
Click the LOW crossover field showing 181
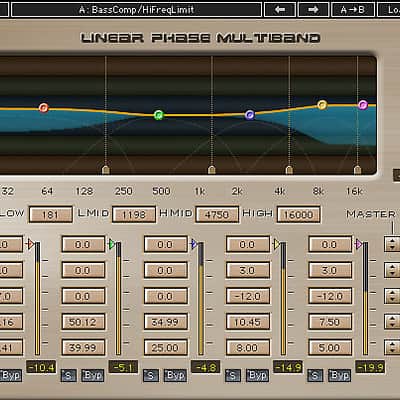51,215
